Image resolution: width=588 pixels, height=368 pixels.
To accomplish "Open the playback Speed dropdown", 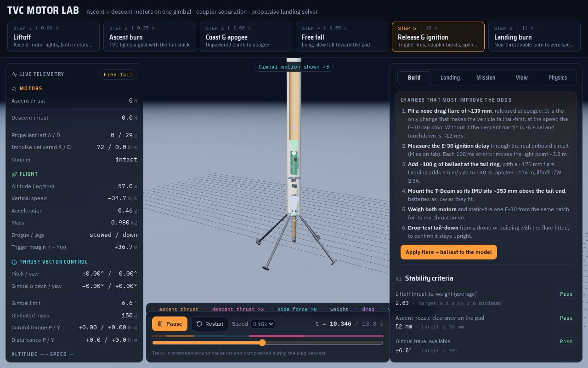I will tap(263, 324).
